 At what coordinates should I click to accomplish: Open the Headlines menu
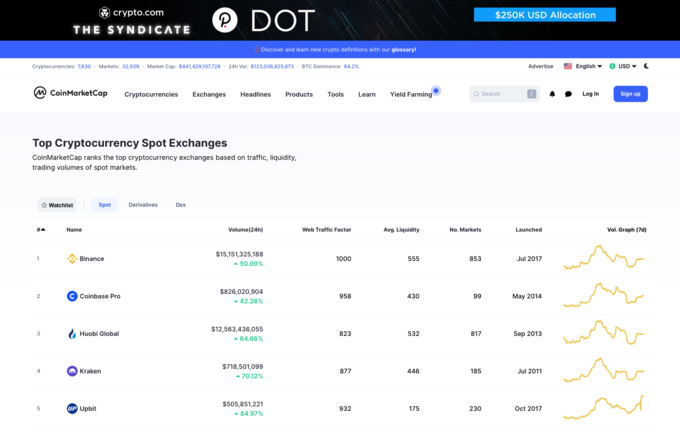[255, 94]
